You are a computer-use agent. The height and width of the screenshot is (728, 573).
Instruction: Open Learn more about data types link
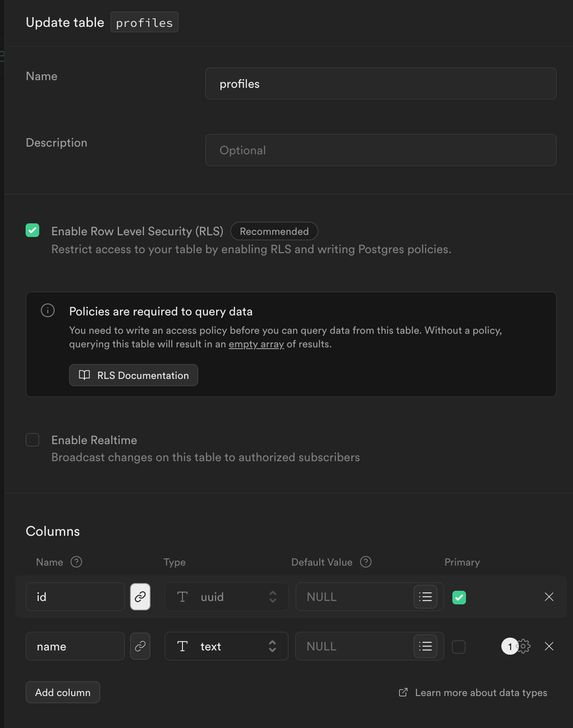(x=480, y=693)
